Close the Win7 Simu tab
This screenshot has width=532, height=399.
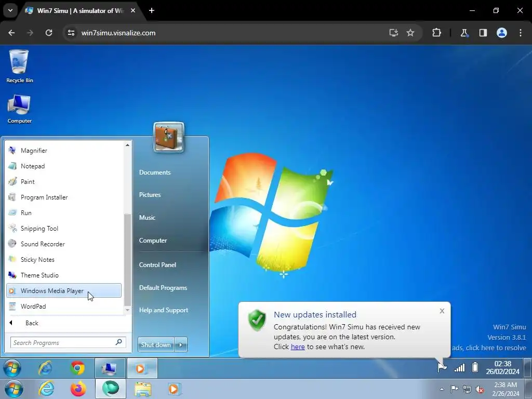(x=133, y=10)
